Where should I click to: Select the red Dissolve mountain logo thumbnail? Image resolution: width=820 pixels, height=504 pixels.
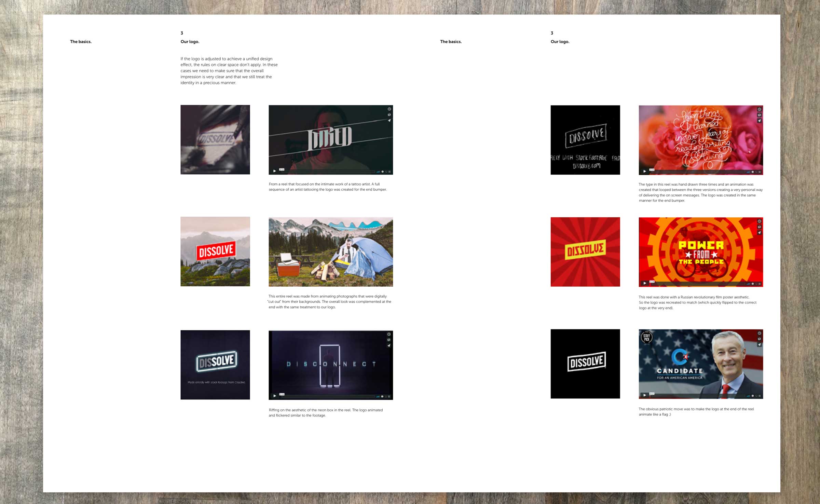(215, 251)
